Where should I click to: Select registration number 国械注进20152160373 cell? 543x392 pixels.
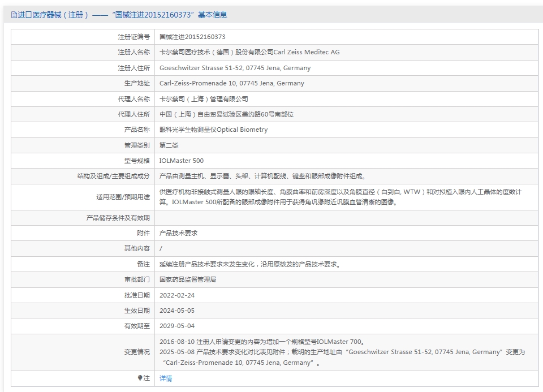[192, 37]
